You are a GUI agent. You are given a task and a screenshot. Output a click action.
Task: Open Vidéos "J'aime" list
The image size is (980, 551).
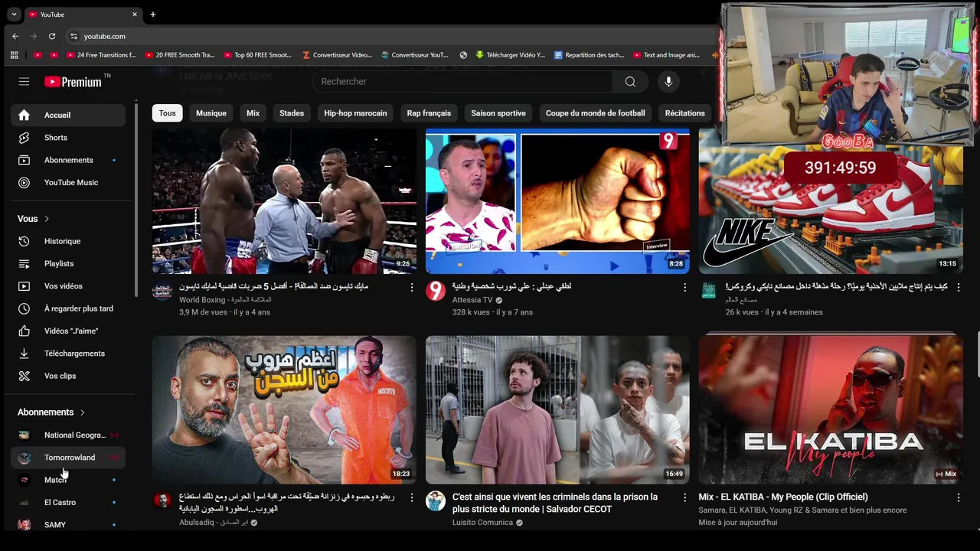point(68,331)
